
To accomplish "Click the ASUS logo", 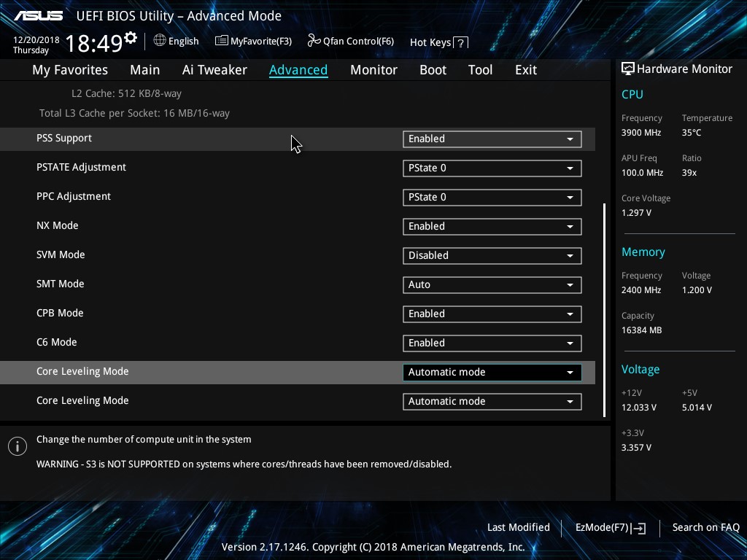I will (x=38, y=16).
